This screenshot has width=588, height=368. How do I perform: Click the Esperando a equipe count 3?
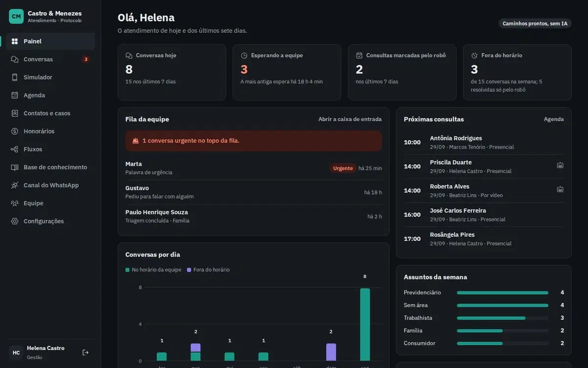(244, 69)
